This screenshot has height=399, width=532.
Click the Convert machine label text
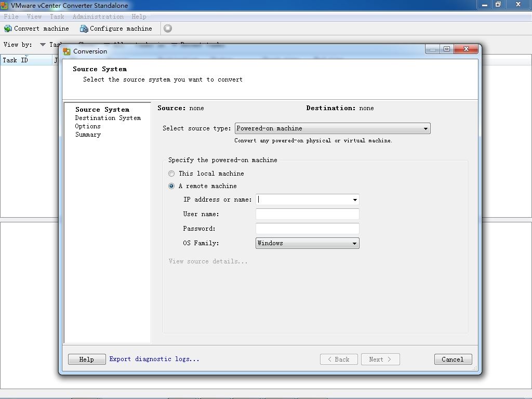[42, 29]
